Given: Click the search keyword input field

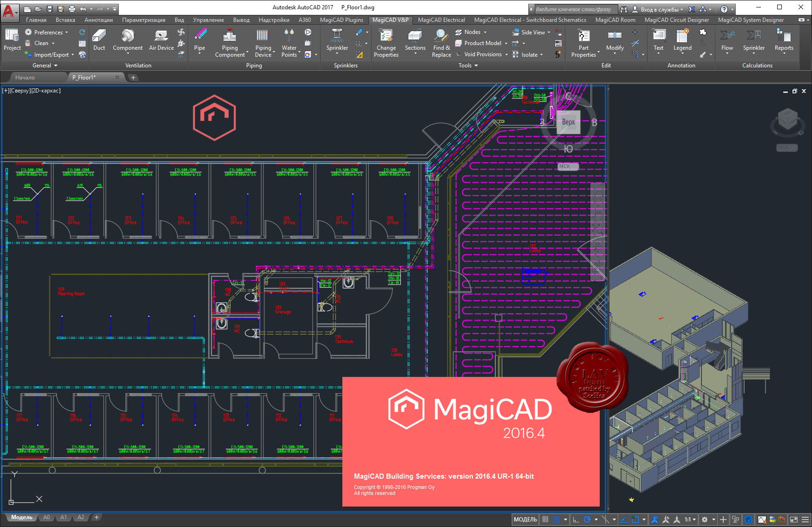Looking at the screenshot, I should [x=575, y=9].
